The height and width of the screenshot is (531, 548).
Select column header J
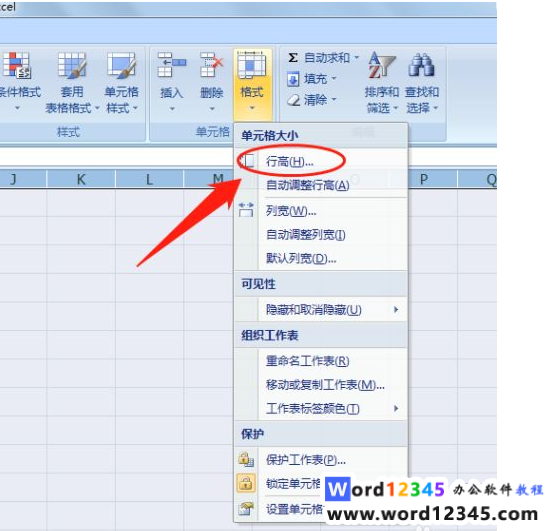pos(23,179)
